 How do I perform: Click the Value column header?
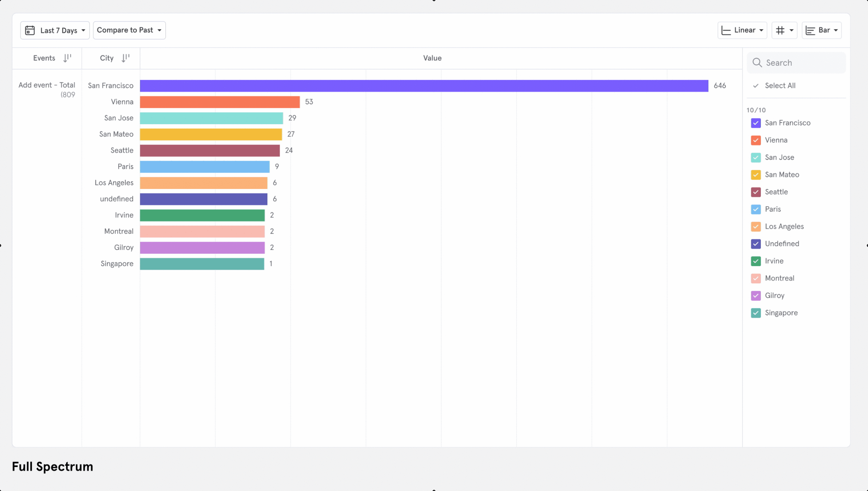coord(432,58)
